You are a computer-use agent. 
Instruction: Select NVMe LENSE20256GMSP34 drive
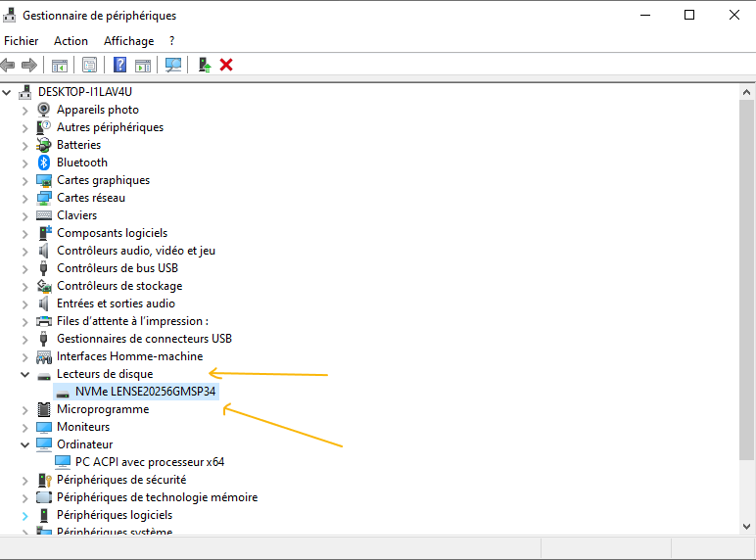145,392
